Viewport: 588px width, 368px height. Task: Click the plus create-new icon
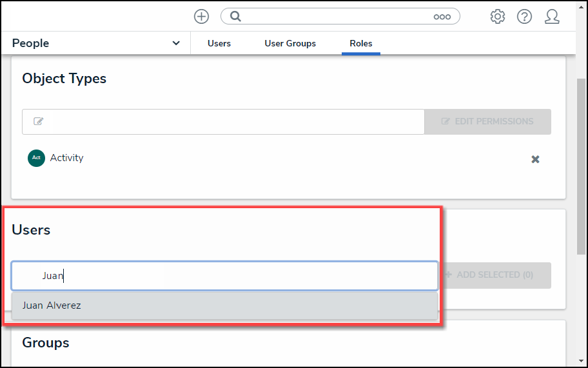pyautogui.click(x=201, y=17)
